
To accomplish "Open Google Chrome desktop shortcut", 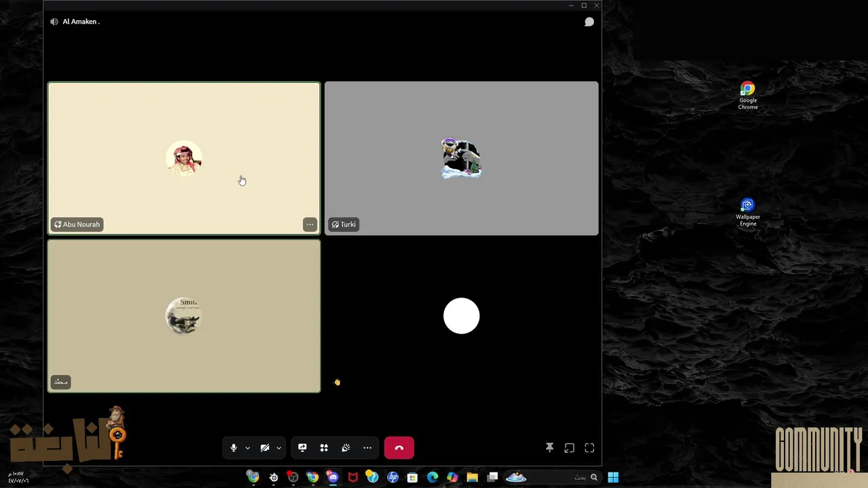I will (x=748, y=96).
